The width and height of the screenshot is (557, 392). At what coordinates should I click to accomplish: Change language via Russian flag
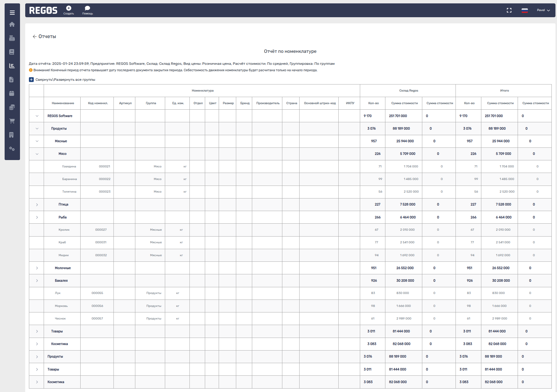click(x=525, y=10)
